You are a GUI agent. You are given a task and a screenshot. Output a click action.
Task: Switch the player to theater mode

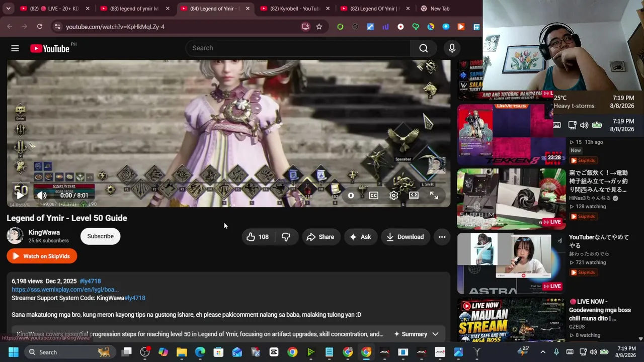(x=414, y=196)
